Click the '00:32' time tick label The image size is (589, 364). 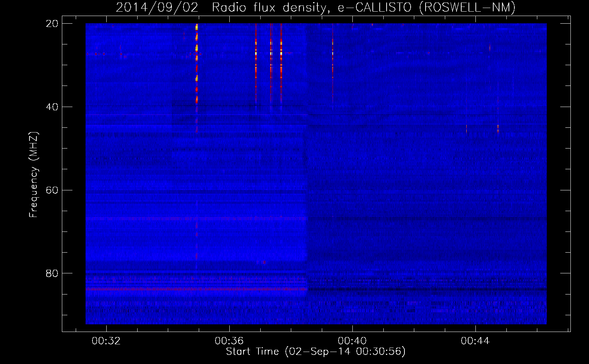coord(106,341)
